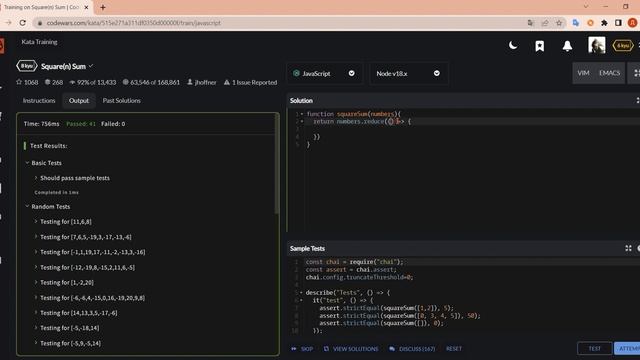The width and height of the screenshot is (640, 360).
Task: Open the browser extensions puzzle icon
Action: tap(604, 23)
